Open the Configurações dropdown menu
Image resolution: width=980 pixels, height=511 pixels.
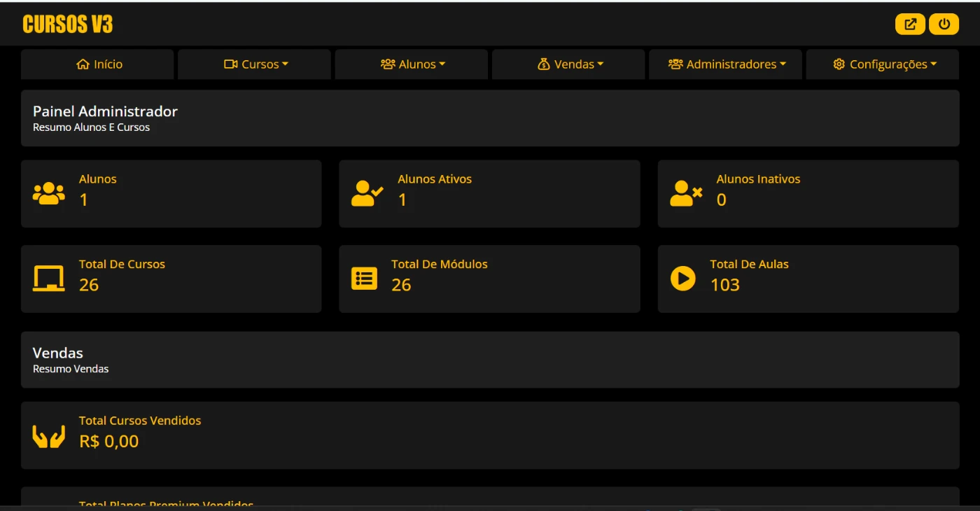click(x=884, y=64)
